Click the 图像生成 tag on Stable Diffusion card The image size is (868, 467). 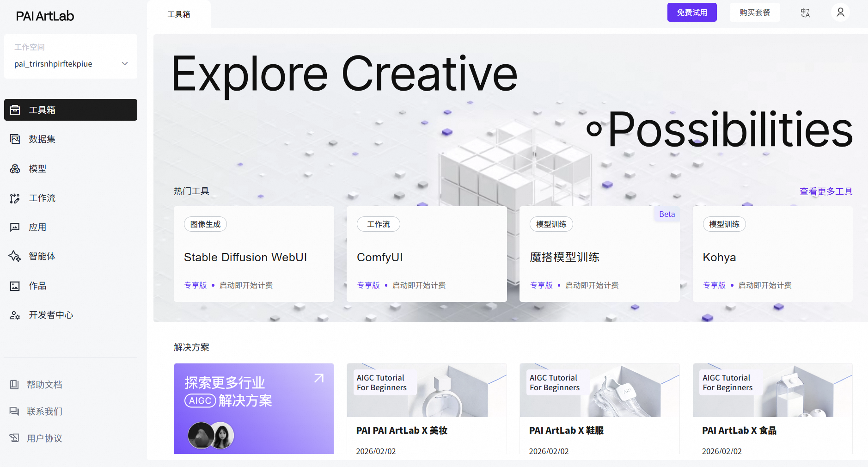pyautogui.click(x=205, y=224)
